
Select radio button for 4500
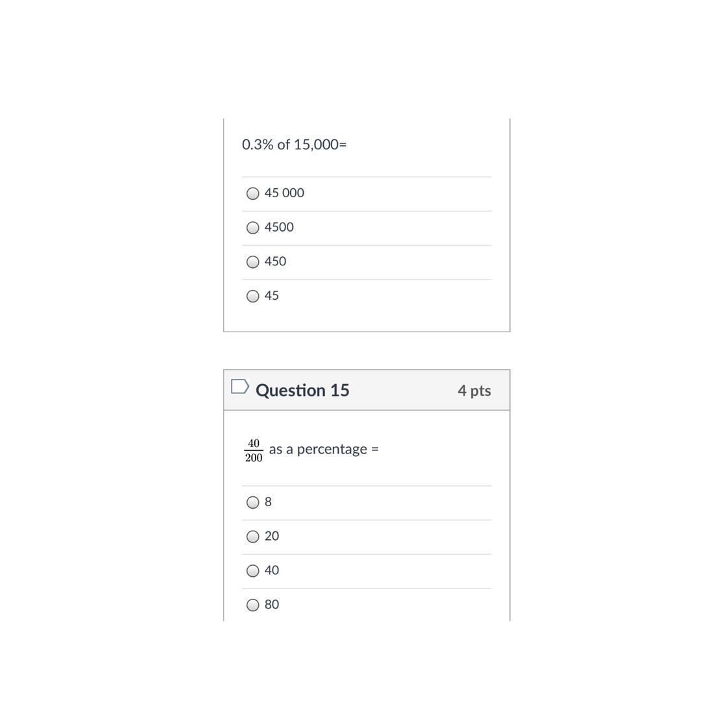tap(253, 228)
